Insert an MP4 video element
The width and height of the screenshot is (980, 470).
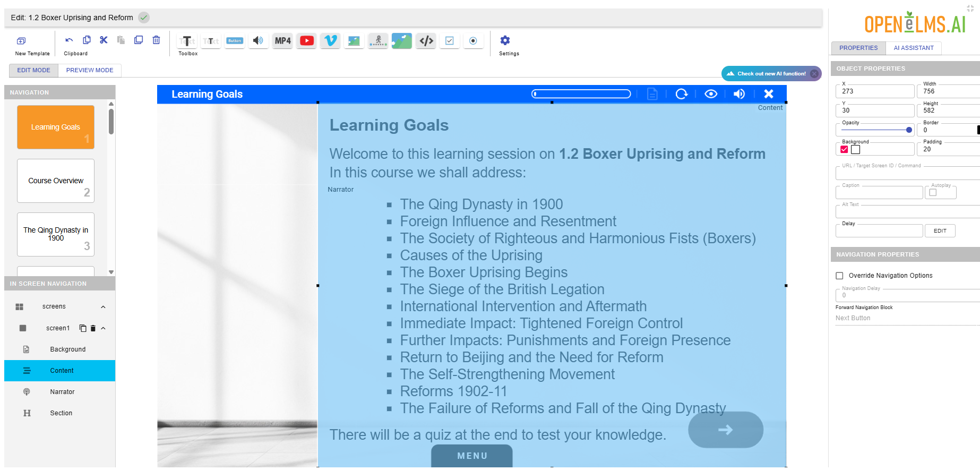click(283, 41)
